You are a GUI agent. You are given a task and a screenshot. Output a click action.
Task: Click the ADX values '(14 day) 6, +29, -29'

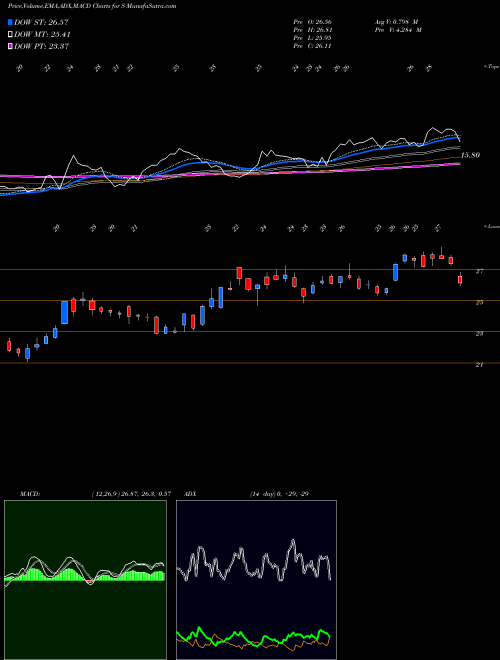[x=279, y=494]
